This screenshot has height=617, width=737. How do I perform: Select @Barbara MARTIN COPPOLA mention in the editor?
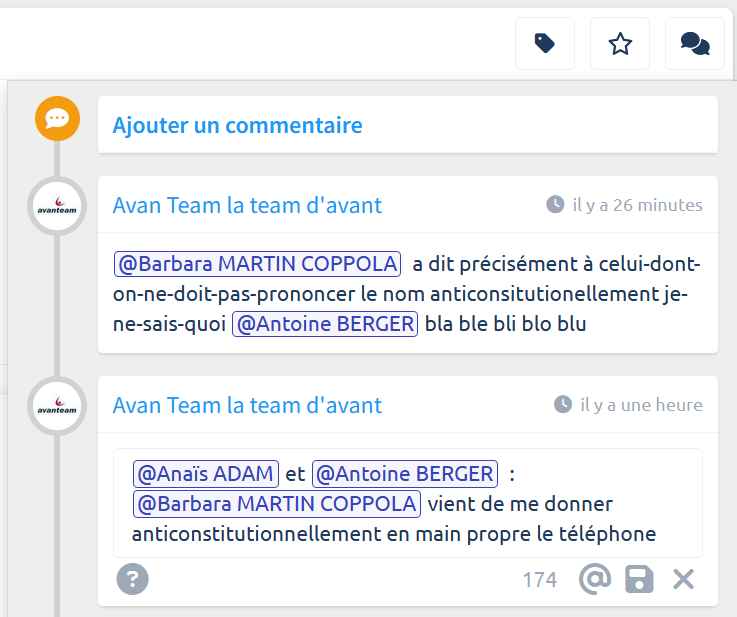(x=276, y=503)
